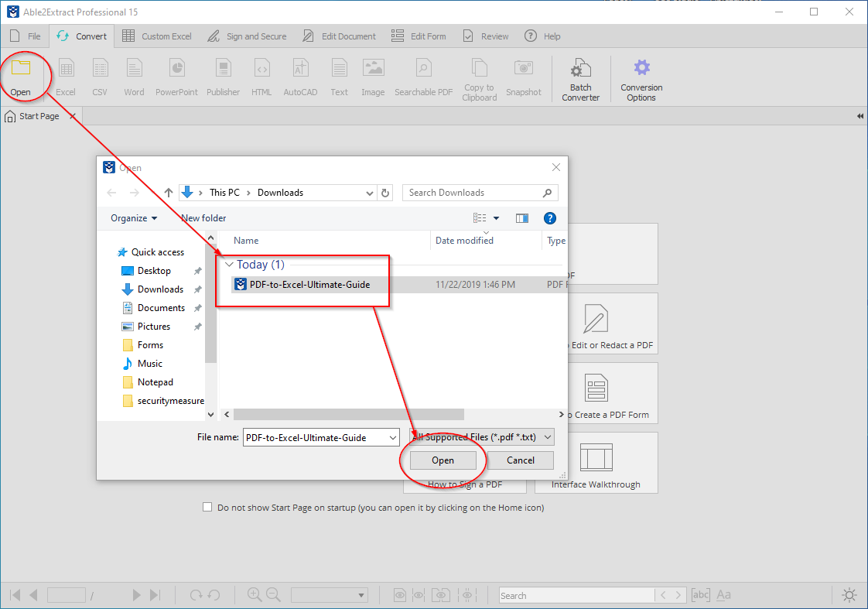Select Searchable PDF icon

(423, 69)
